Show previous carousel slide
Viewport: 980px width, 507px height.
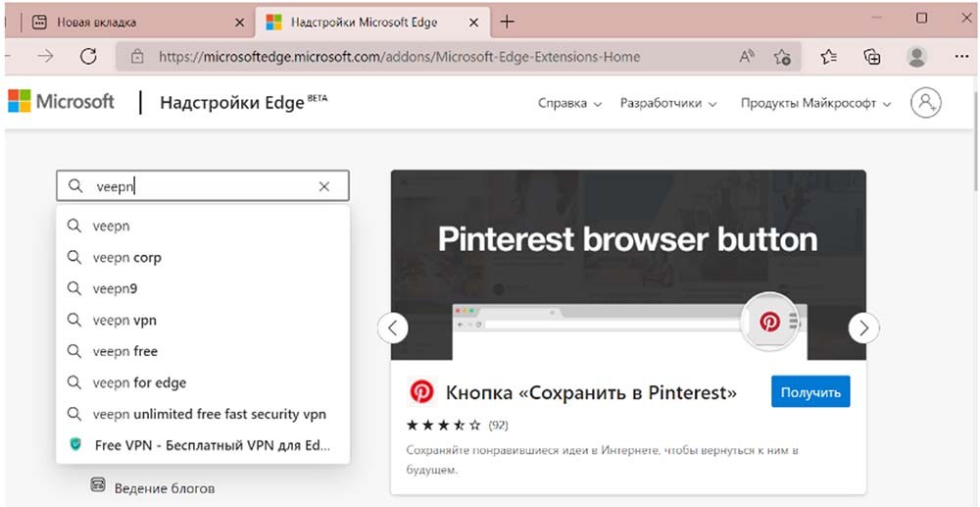(393, 328)
